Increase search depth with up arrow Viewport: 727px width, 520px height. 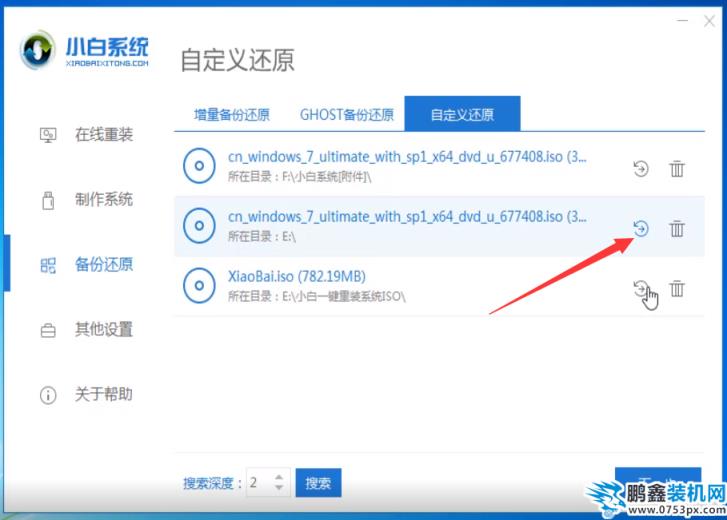(x=279, y=477)
